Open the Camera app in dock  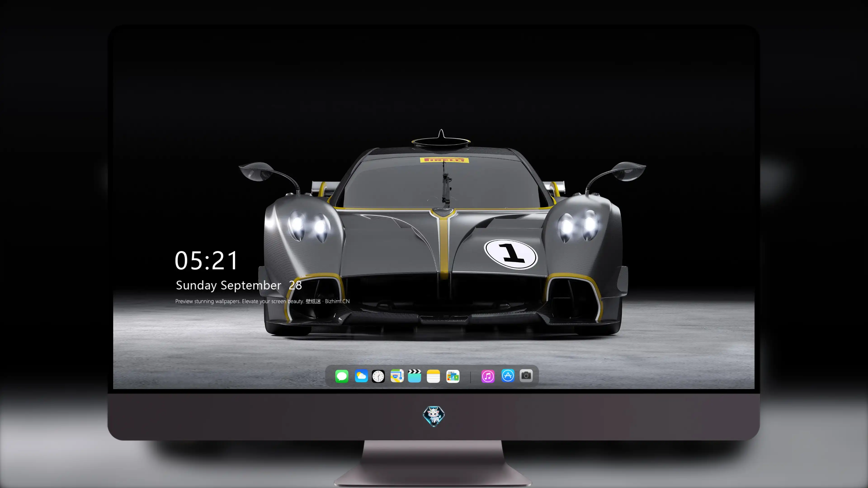click(526, 375)
